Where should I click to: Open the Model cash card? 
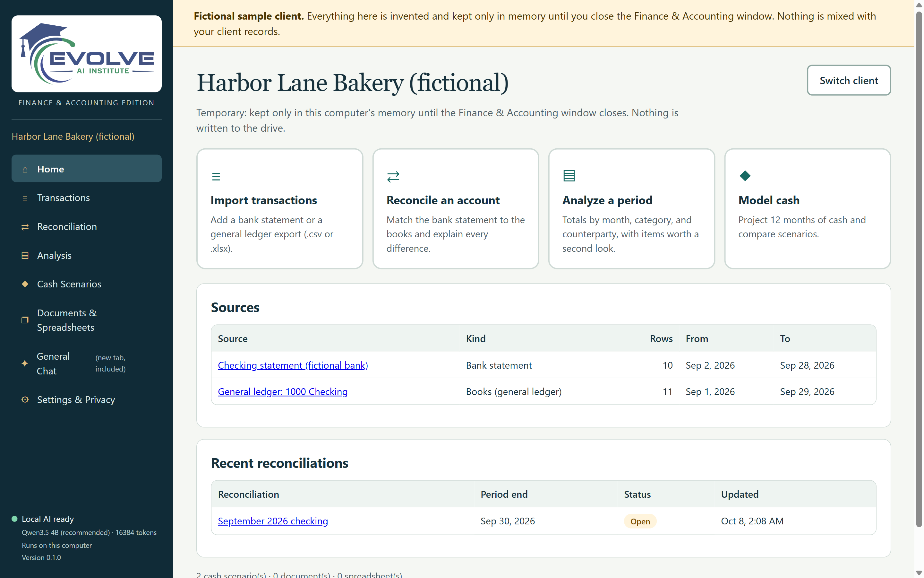(x=808, y=209)
